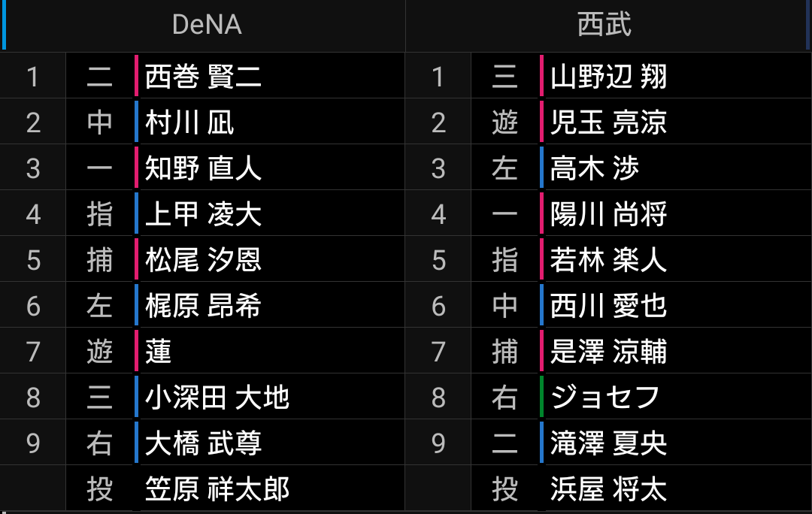
Task: Click batting order 9 for 大橋 武尊
Action: 33,443
